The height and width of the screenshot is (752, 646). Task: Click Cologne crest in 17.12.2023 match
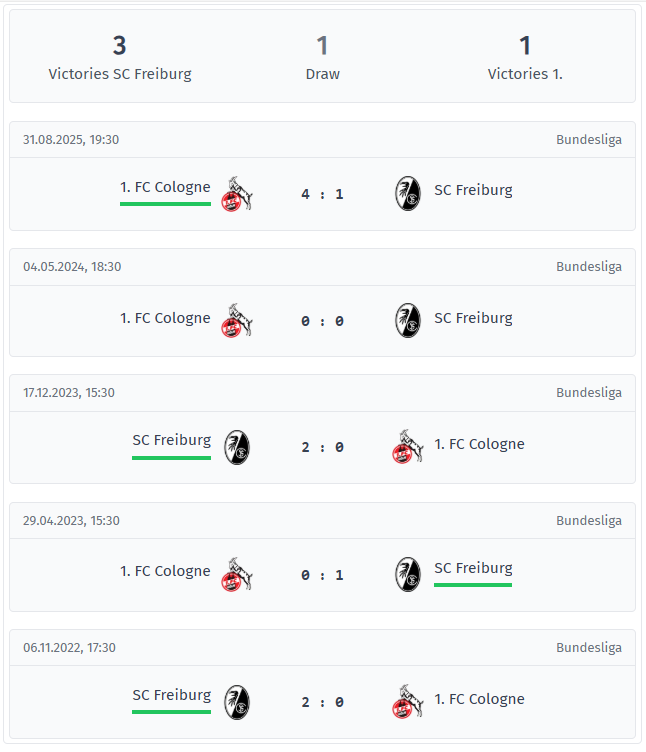click(408, 446)
